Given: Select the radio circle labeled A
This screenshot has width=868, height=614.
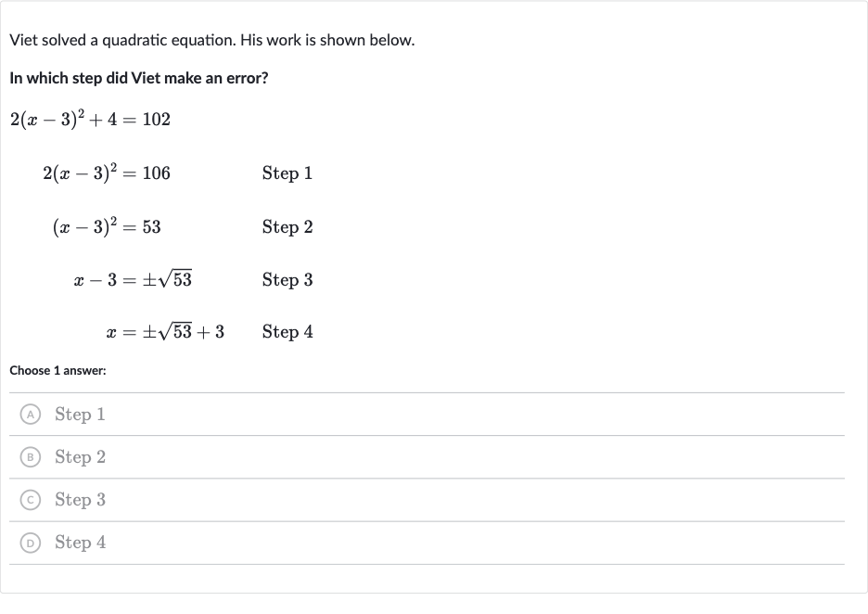Looking at the screenshot, I should click(30, 415).
